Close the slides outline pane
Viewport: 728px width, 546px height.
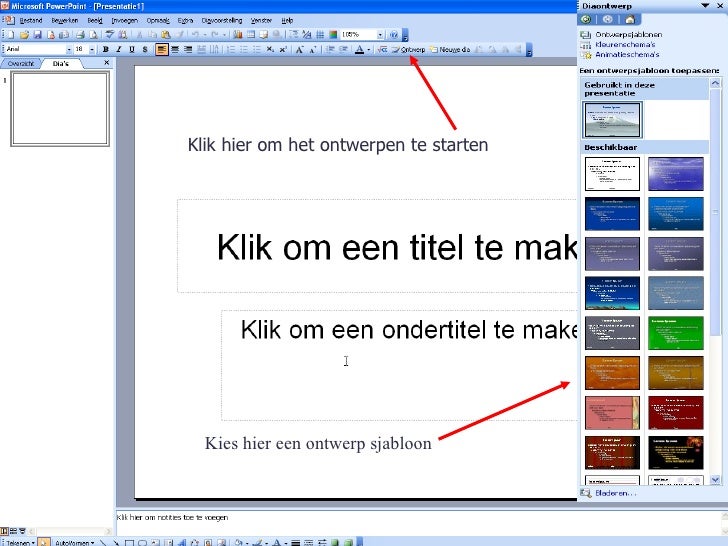tap(107, 62)
